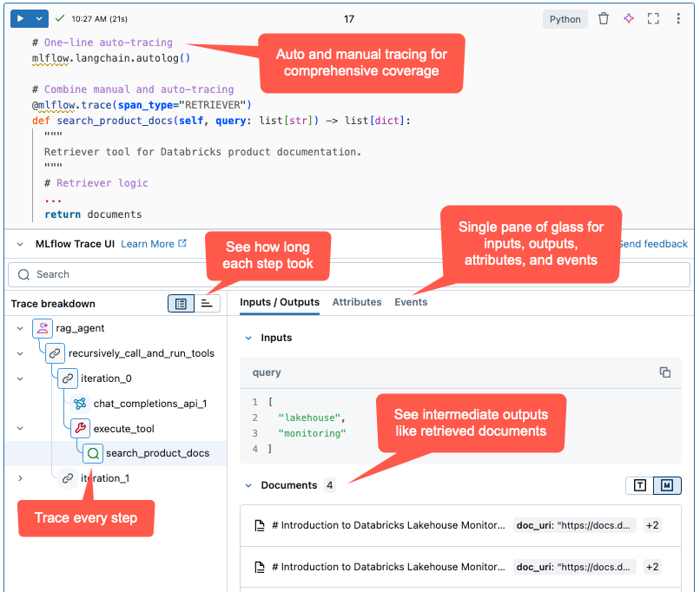Expand the iteration_1 node
Screen dimensions: 700x592
point(20,478)
